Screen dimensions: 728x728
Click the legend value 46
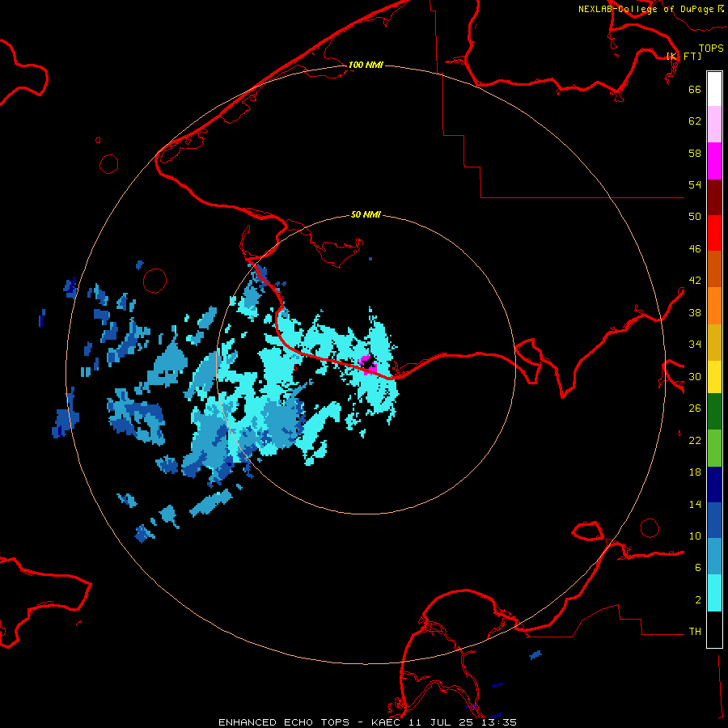[x=695, y=248]
